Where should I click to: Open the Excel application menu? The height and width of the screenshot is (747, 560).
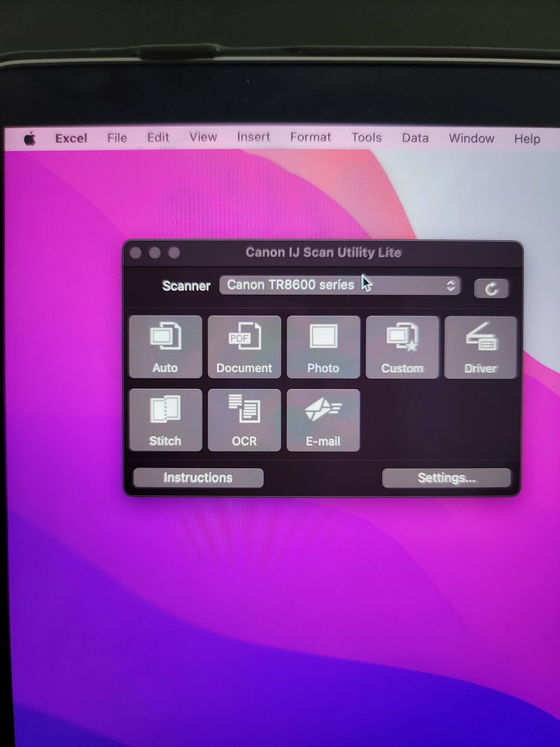click(71, 138)
